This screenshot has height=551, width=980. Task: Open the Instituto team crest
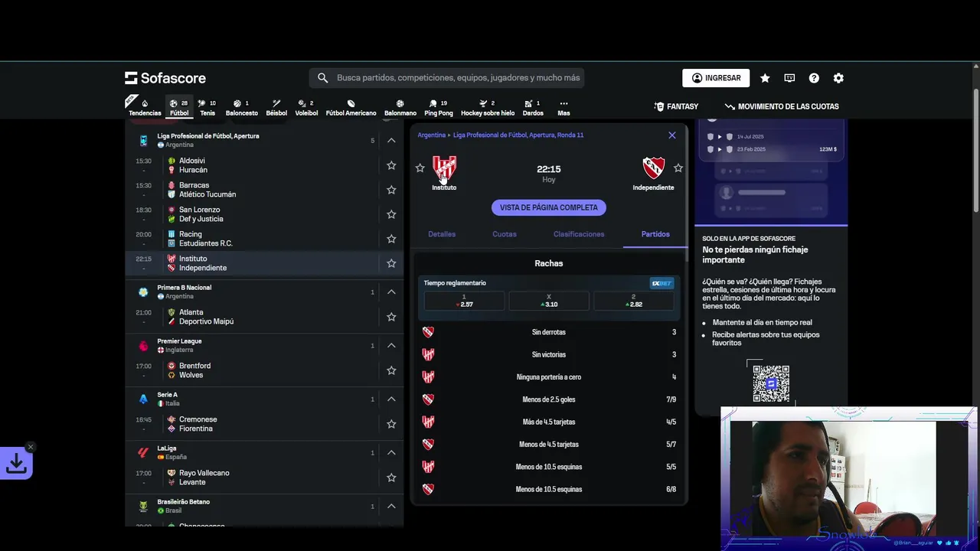(x=444, y=168)
